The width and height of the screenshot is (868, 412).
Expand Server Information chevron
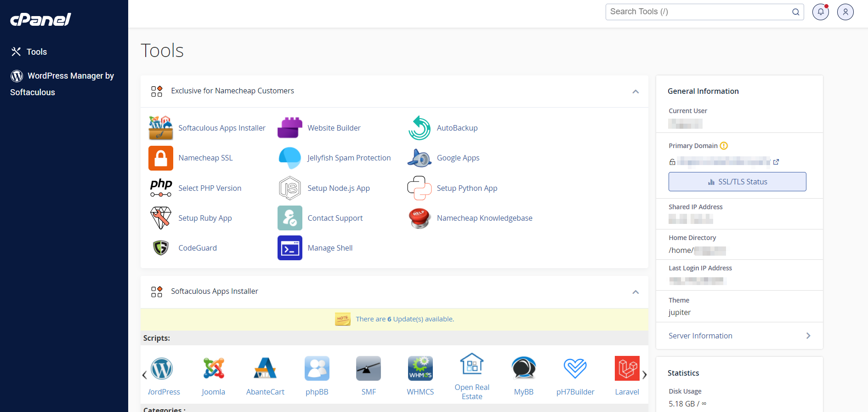(808, 336)
